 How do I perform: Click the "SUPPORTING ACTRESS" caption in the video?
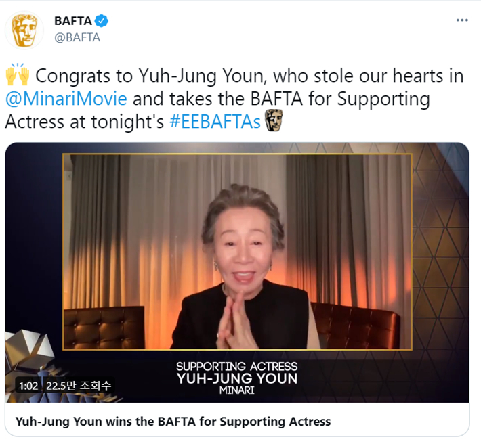[x=236, y=366]
